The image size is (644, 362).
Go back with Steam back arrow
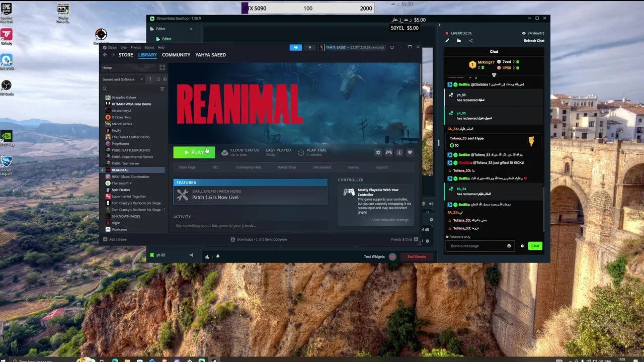click(x=105, y=55)
